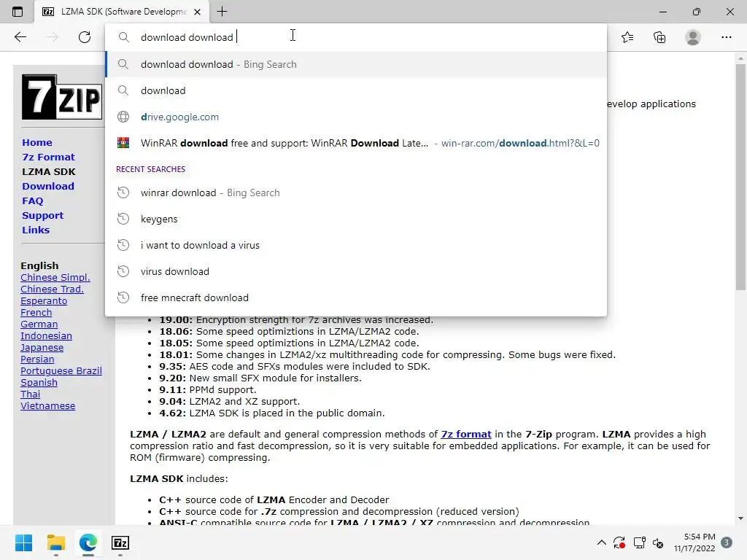Open the Links sidebar link
747x560 pixels.
[36, 230]
